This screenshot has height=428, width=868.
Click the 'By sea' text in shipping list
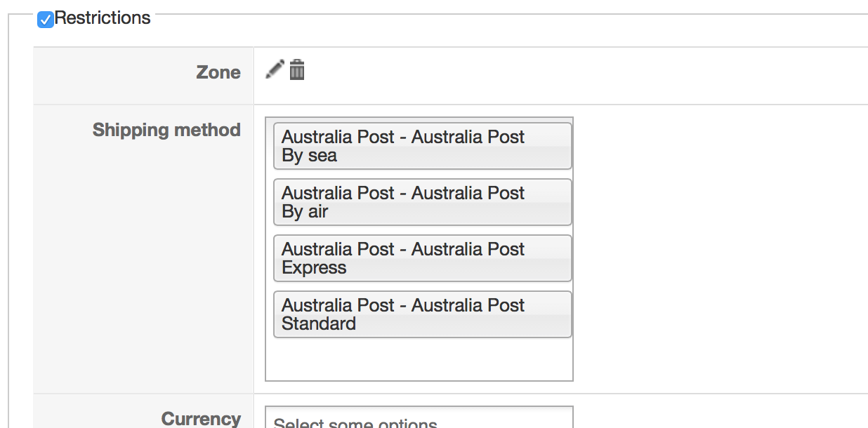(x=309, y=156)
